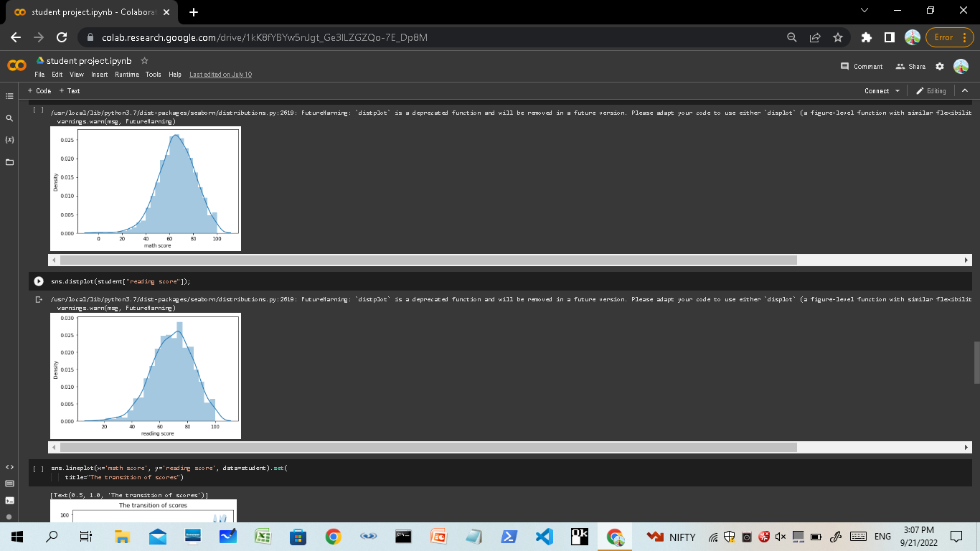
Task: Click the right arrow of the math score output scrollbar
Action: pos(966,260)
